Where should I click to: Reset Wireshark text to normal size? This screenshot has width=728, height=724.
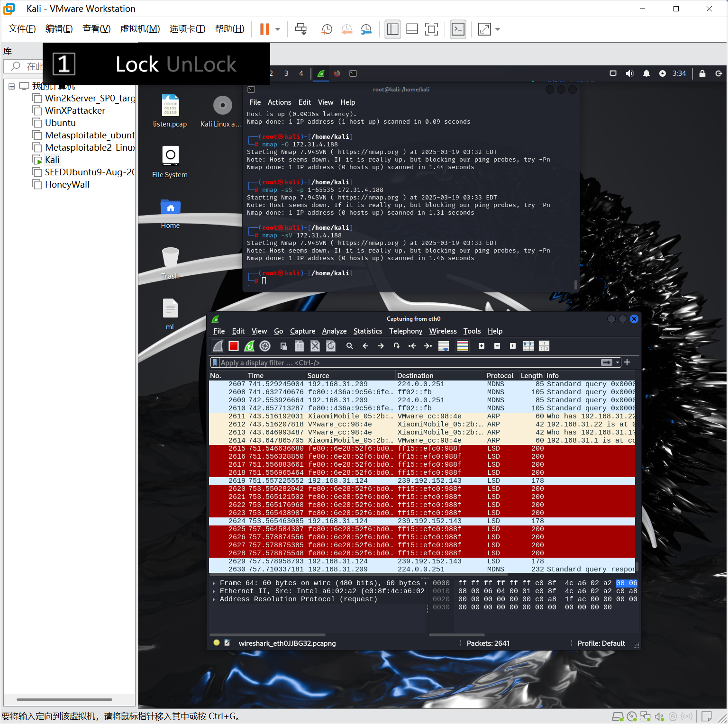coord(513,346)
